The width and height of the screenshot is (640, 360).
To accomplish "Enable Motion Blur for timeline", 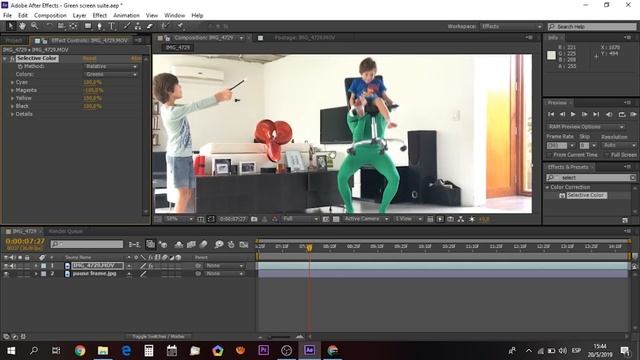I will click(203, 244).
